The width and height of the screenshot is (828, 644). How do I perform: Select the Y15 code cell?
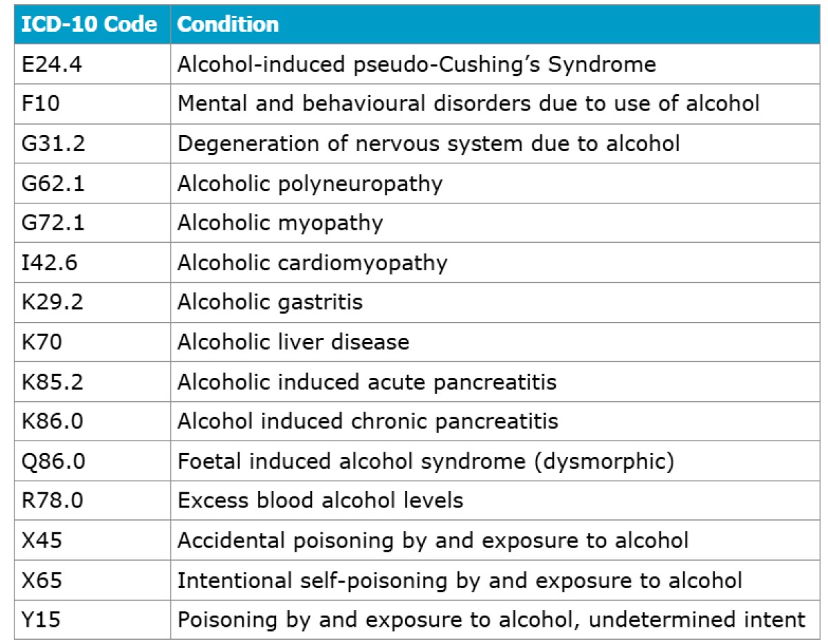41,619
